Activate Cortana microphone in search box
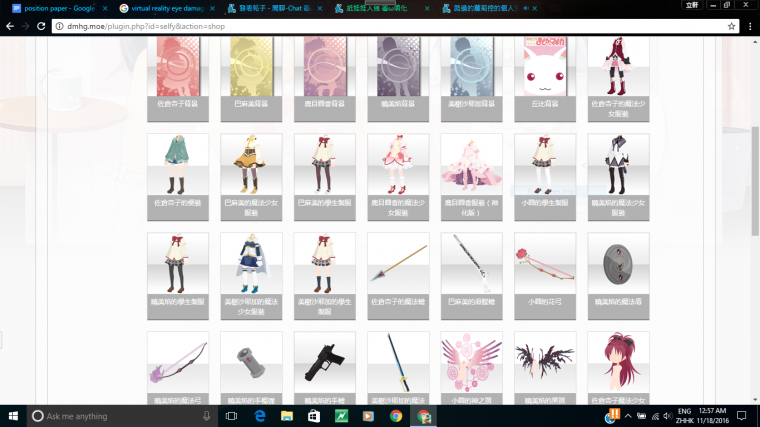This screenshot has width=760, height=427. tap(206, 416)
